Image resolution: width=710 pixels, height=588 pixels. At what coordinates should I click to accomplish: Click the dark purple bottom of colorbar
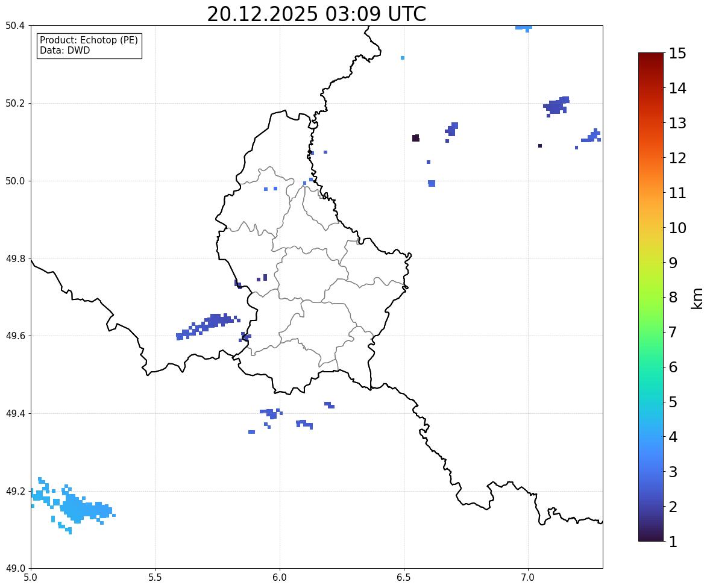[x=651, y=536]
